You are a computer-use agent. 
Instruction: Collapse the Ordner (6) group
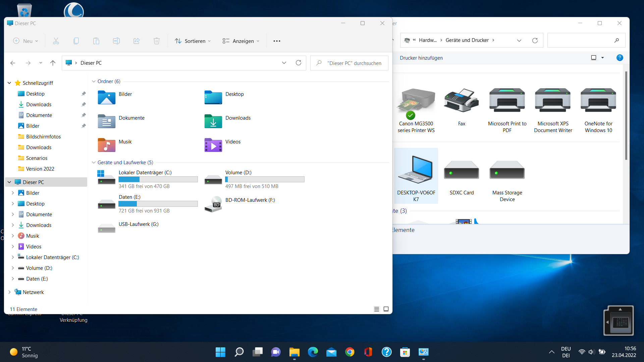click(94, 81)
